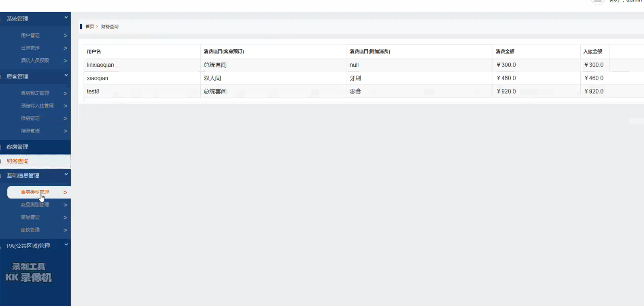
Task: Select the linxiaoqian username cell
Action: click(x=100, y=65)
